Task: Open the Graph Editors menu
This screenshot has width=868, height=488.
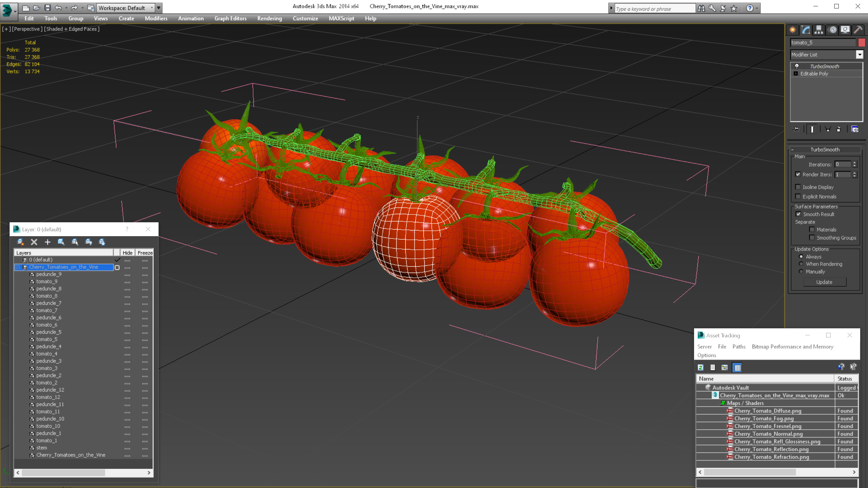Action: (231, 18)
